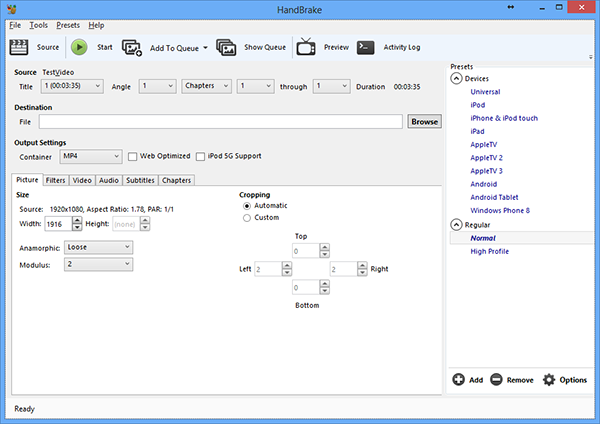Screen dimensions: 600x424
Task: Click the Browse button for destination
Action: [424, 121]
